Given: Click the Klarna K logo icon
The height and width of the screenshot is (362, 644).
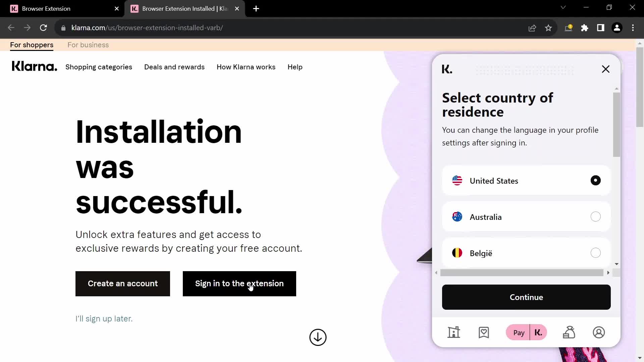Looking at the screenshot, I should (447, 69).
